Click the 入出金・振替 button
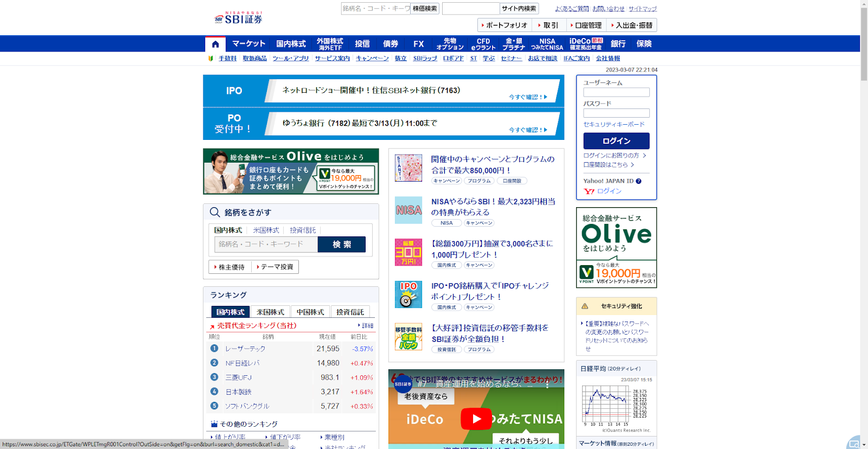The width and height of the screenshot is (868, 449). pos(631,25)
